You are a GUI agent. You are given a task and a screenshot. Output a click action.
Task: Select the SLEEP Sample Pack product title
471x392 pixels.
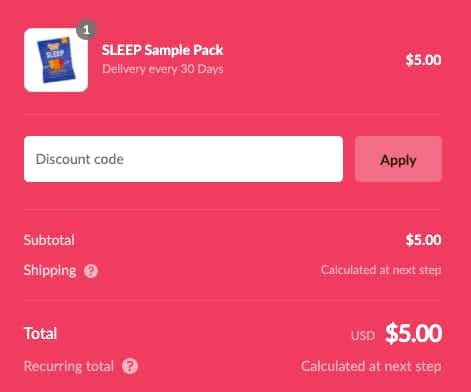(x=162, y=50)
